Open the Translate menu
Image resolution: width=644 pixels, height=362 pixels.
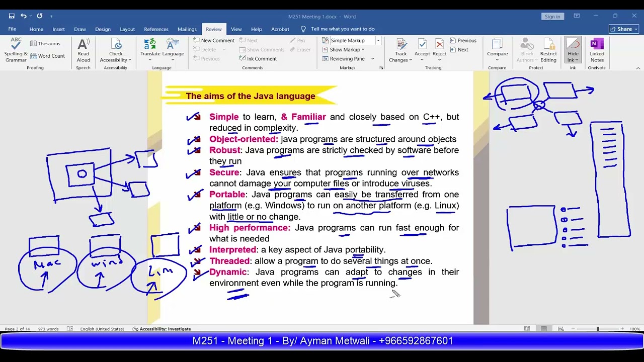[x=150, y=50]
